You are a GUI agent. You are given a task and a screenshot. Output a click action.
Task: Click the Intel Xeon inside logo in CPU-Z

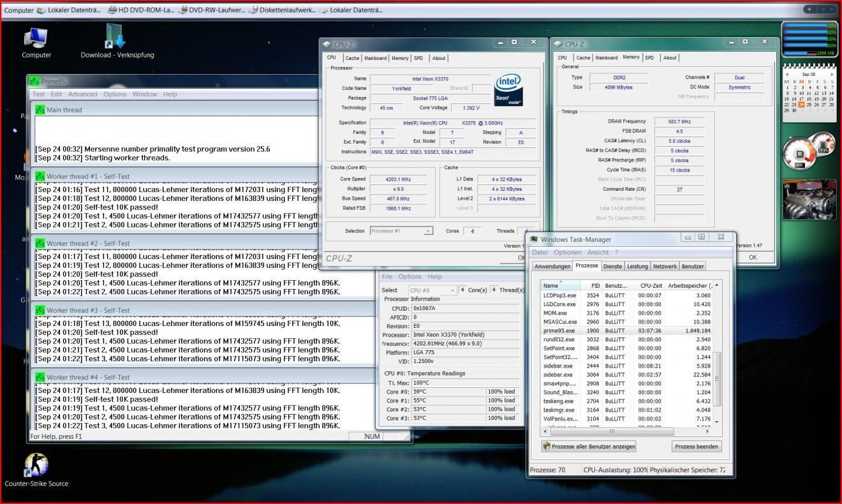click(x=508, y=90)
